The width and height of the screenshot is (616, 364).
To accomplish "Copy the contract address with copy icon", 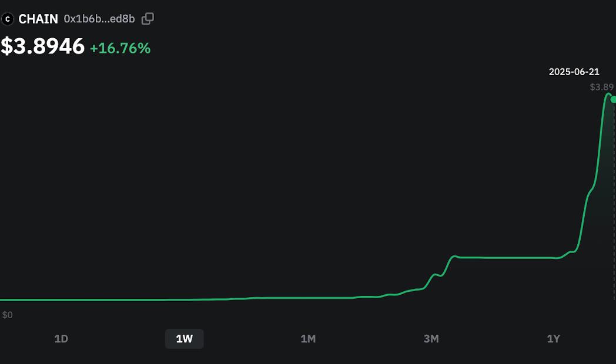I will tap(148, 18).
